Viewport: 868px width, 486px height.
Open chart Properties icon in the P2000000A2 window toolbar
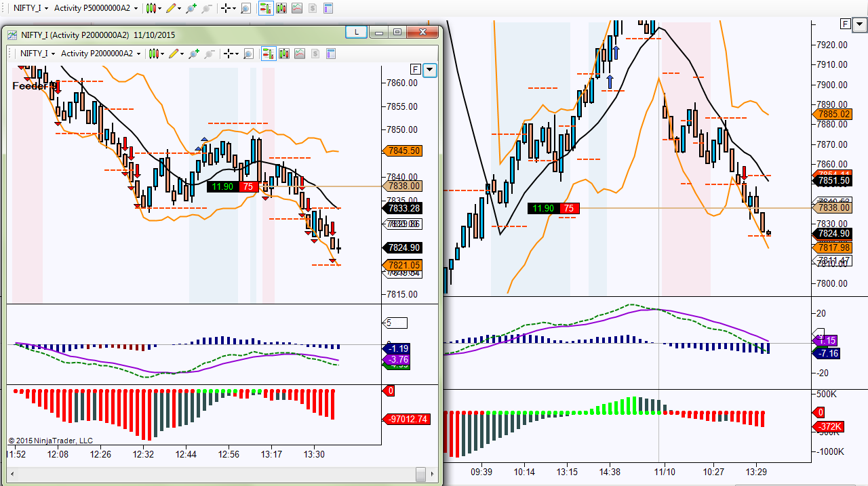point(331,54)
